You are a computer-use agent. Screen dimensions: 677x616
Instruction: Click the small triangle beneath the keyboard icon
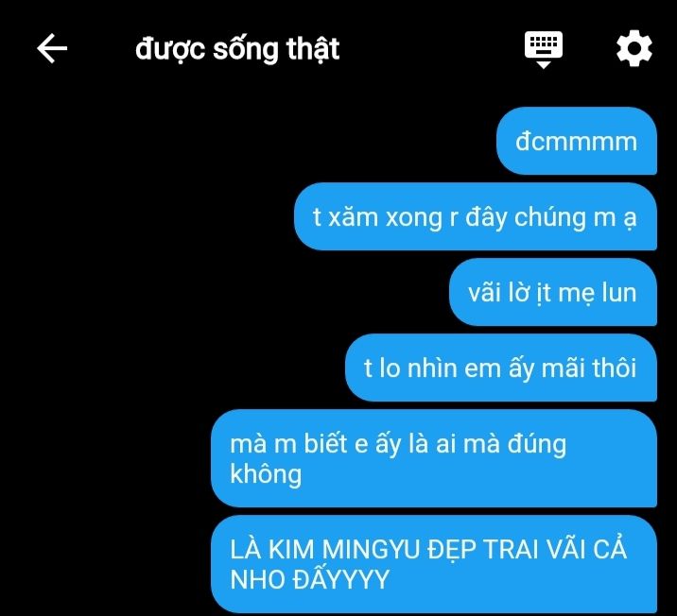point(543,64)
